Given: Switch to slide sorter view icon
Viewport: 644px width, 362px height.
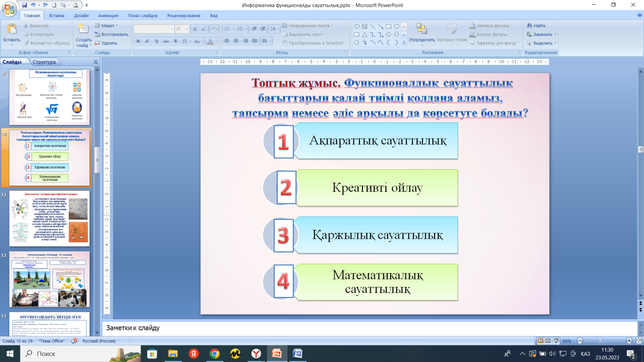Looking at the screenshot, I should (548, 341).
